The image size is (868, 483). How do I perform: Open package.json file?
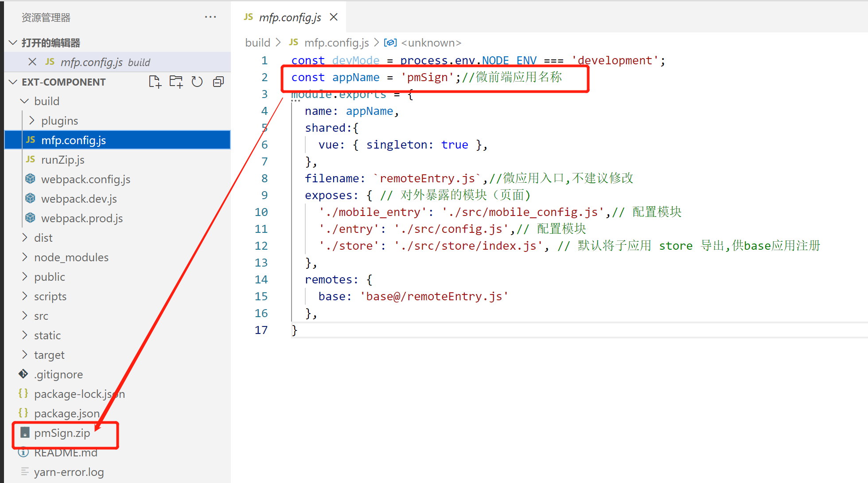(66, 413)
